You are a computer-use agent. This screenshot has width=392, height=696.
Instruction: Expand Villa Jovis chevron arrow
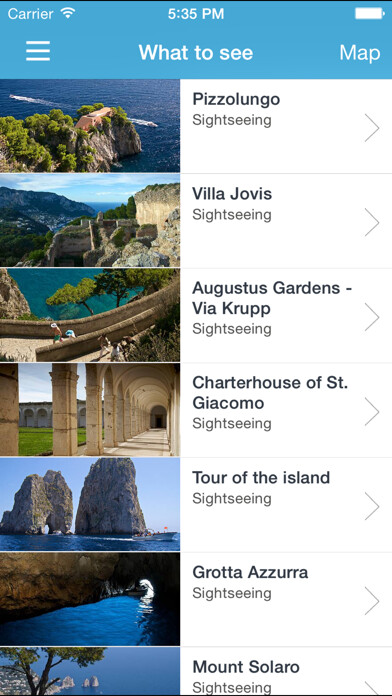point(372,222)
